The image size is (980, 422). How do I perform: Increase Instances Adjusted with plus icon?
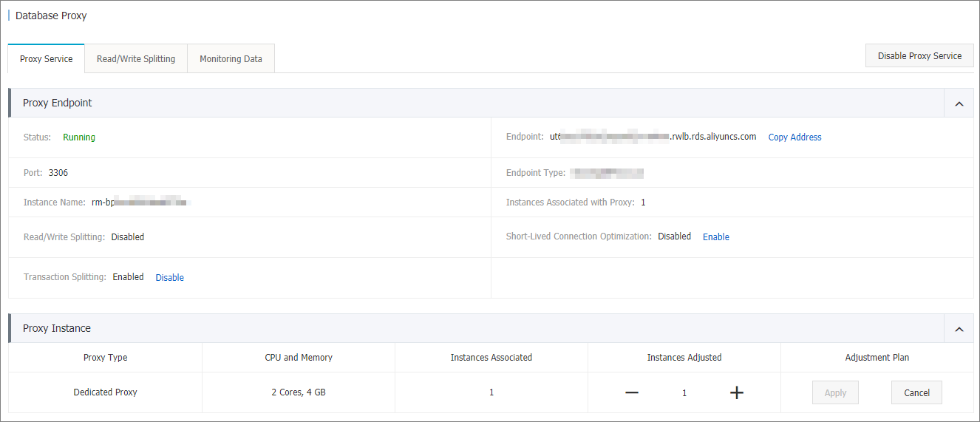point(736,393)
